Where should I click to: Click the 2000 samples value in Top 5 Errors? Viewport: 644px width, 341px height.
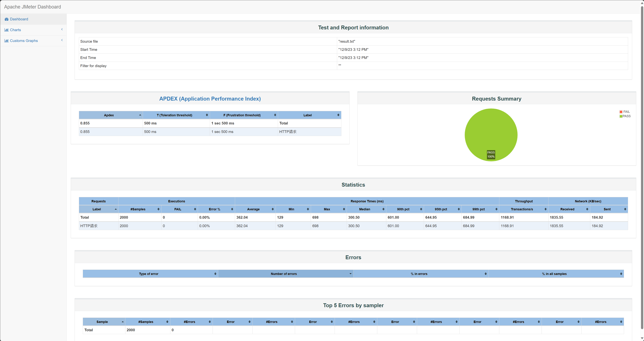131,330
